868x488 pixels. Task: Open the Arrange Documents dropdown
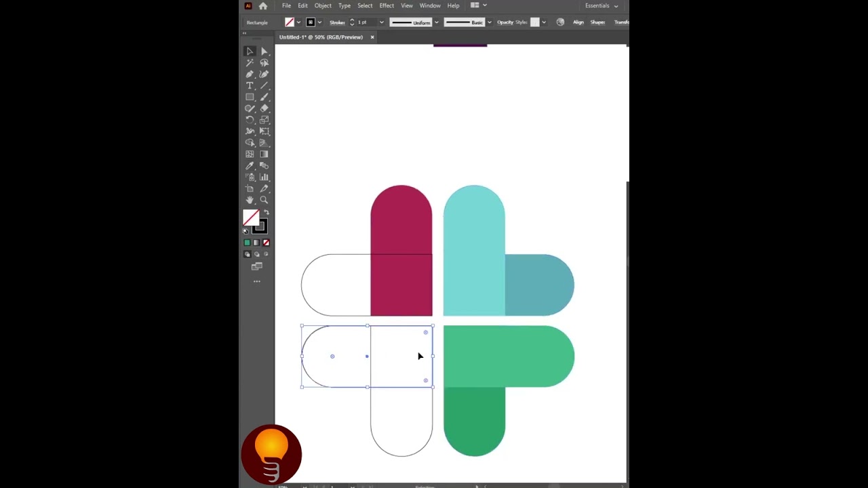pos(479,5)
